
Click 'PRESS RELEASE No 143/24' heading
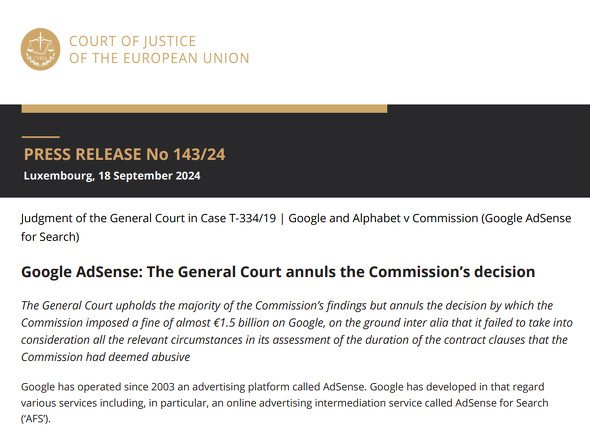point(125,154)
